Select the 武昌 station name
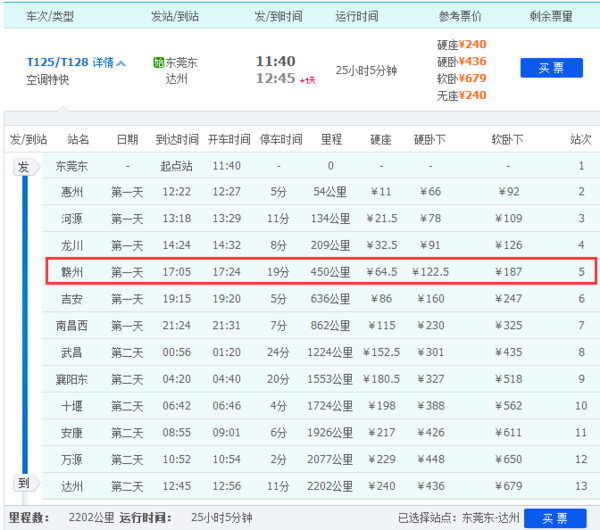This screenshot has height=530, width=600. click(71, 351)
